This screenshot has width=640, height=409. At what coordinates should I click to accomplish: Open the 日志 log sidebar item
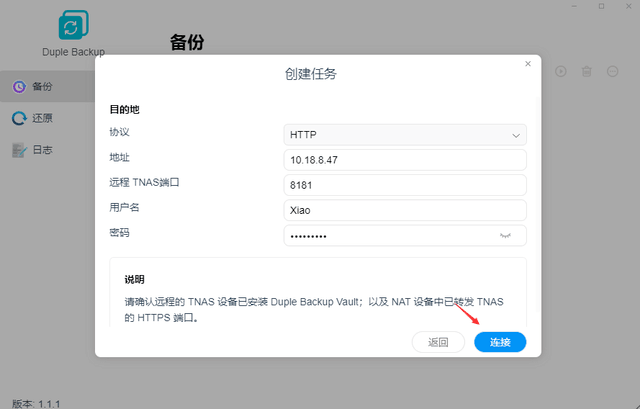[47, 150]
